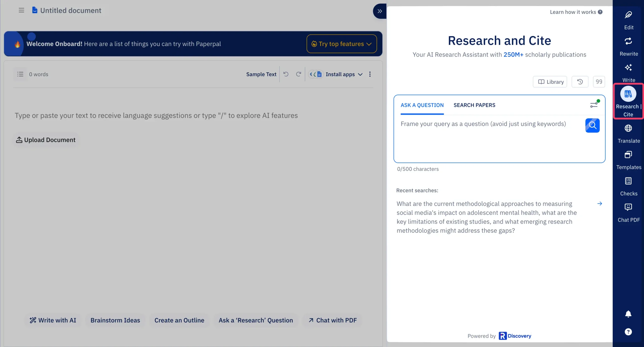Open the Learn how it works link
Image resolution: width=644 pixels, height=347 pixels.
point(576,12)
